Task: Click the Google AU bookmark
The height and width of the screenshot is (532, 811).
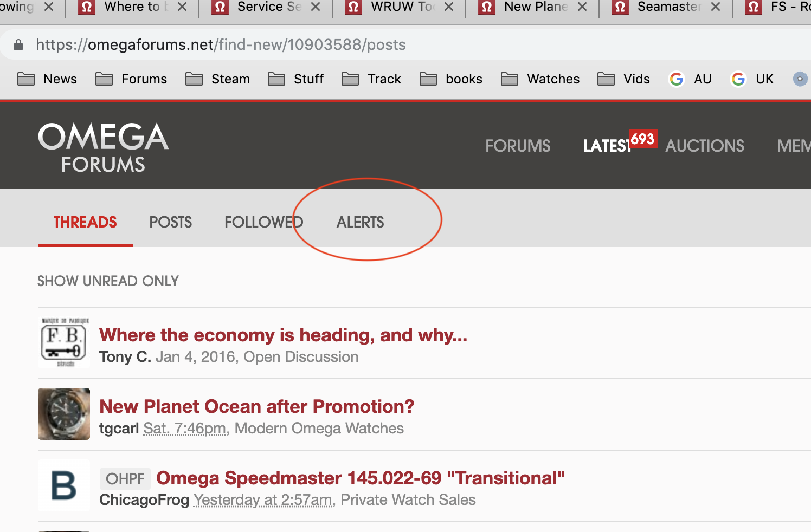Action: pos(690,79)
